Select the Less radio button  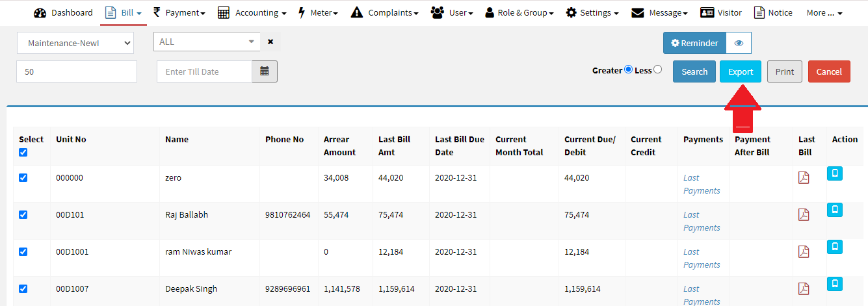pos(657,70)
